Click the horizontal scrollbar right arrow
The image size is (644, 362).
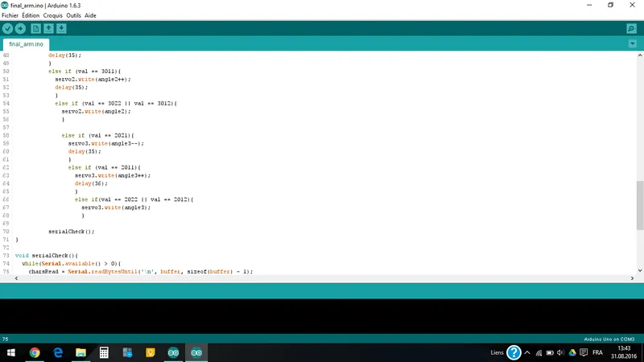[632, 278]
